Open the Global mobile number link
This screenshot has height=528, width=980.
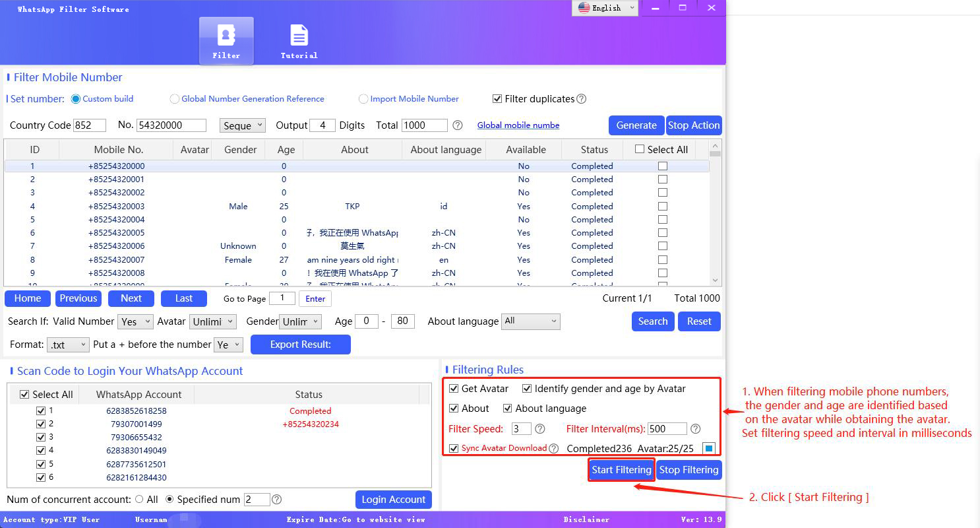518,125
